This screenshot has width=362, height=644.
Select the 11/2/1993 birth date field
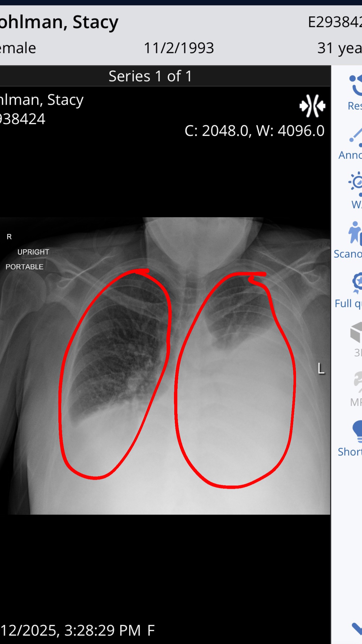click(179, 48)
